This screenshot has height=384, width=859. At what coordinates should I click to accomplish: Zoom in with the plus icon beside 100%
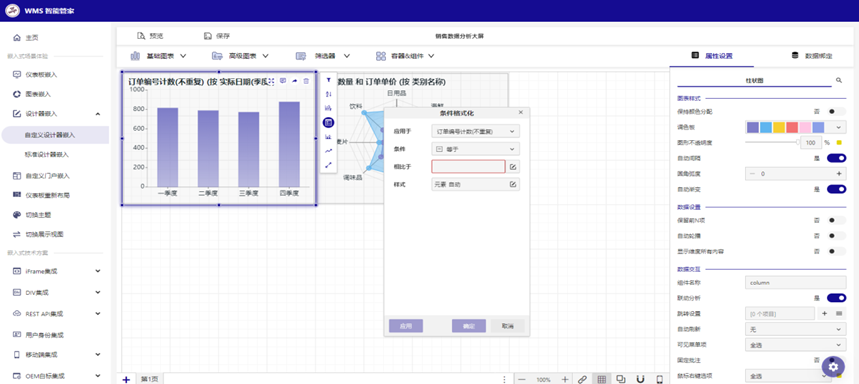click(x=565, y=379)
